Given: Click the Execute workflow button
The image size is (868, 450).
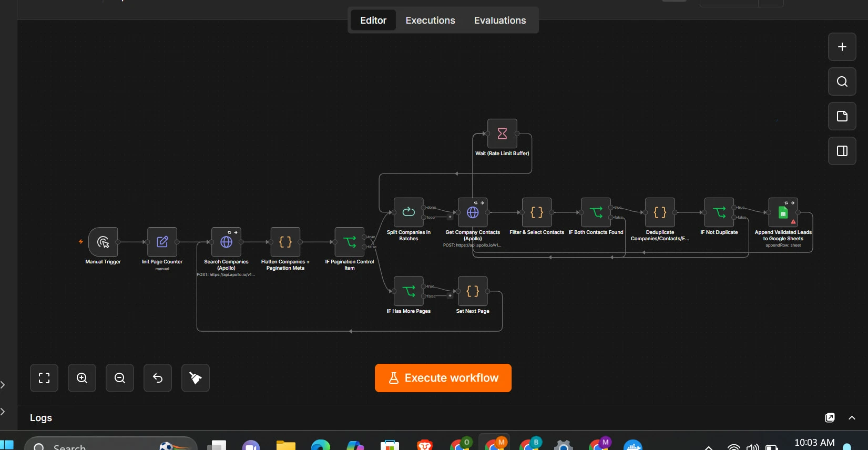Looking at the screenshot, I should click(x=443, y=378).
